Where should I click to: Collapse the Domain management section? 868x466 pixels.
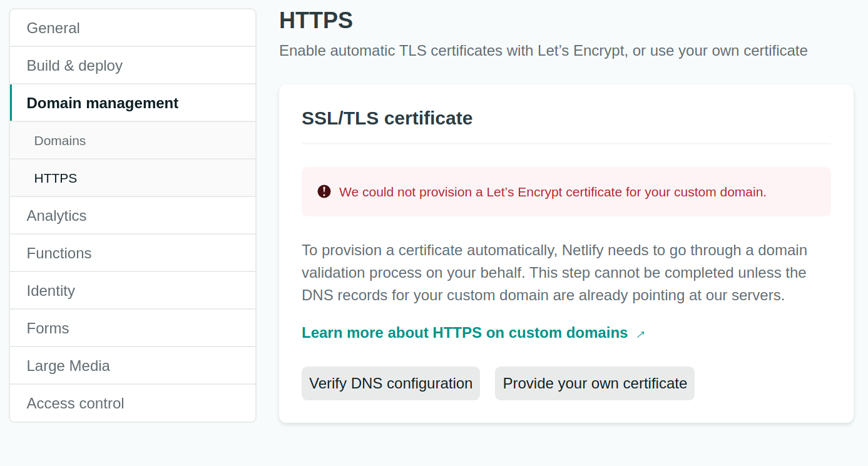pyautogui.click(x=133, y=103)
